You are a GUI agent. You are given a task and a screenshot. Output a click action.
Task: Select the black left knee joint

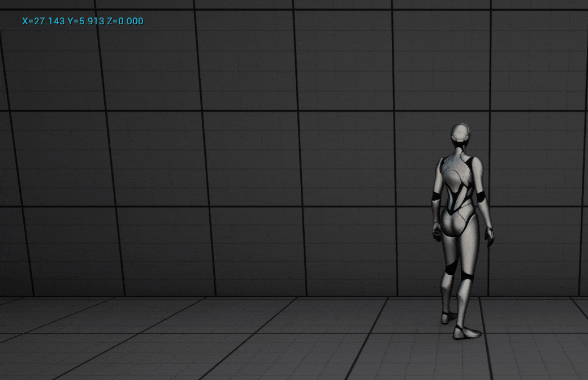450,268
